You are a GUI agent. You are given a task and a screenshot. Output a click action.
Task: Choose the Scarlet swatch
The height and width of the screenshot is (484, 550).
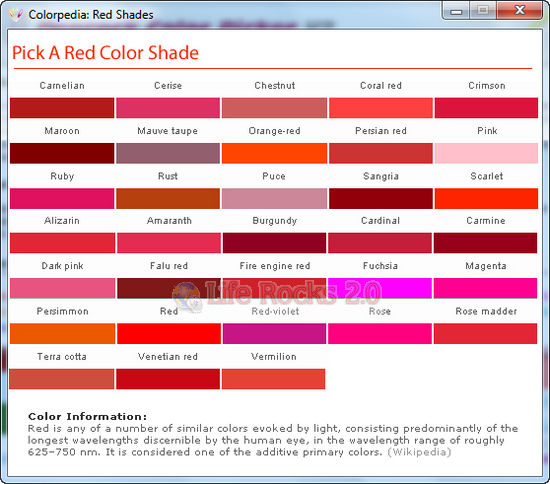tap(487, 199)
